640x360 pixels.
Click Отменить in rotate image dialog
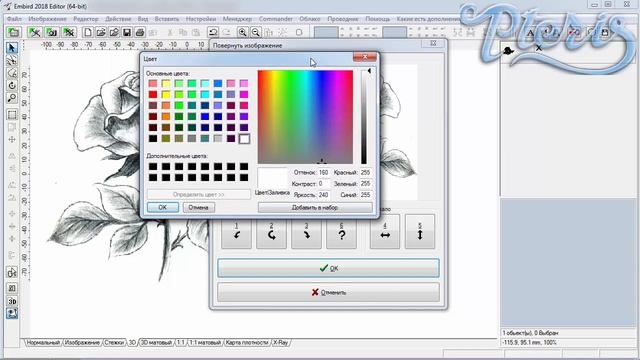pyautogui.click(x=328, y=292)
